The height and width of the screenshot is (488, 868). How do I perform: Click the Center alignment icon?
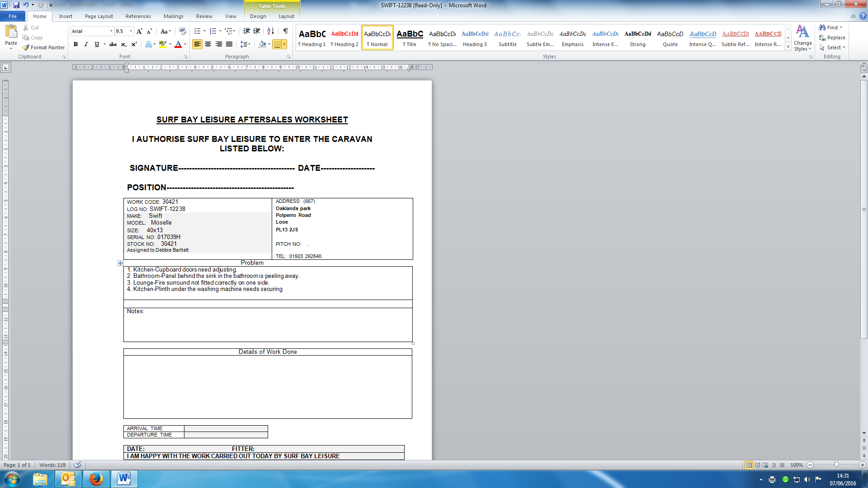[x=208, y=44]
